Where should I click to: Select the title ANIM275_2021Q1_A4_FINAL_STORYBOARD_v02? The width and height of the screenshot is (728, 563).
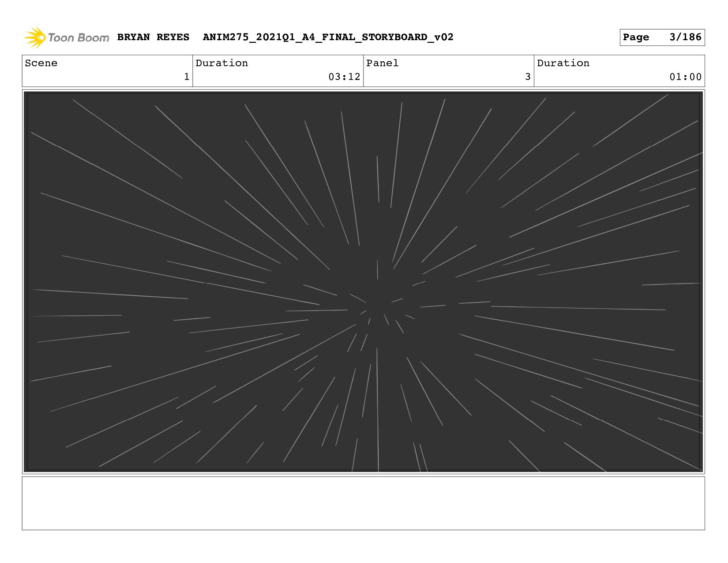click(328, 37)
